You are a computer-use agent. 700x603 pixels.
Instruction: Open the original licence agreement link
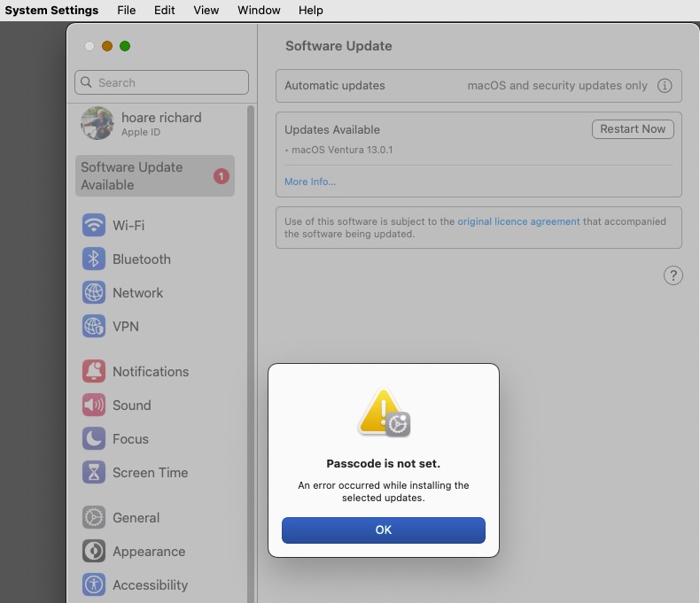pyautogui.click(x=518, y=221)
